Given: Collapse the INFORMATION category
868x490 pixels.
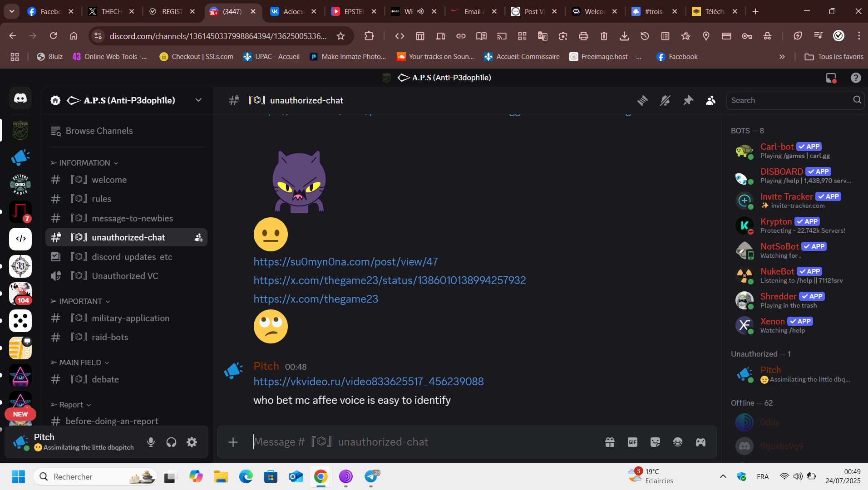Looking at the screenshot, I should pyautogui.click(x=84, y=163).
